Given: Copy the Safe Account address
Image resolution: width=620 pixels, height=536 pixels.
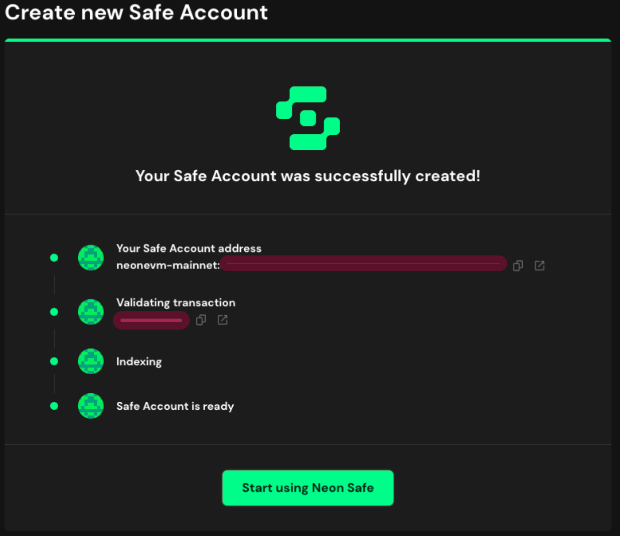Looking at the screenshot, I should pyautogui.click(x=518, y=266).
